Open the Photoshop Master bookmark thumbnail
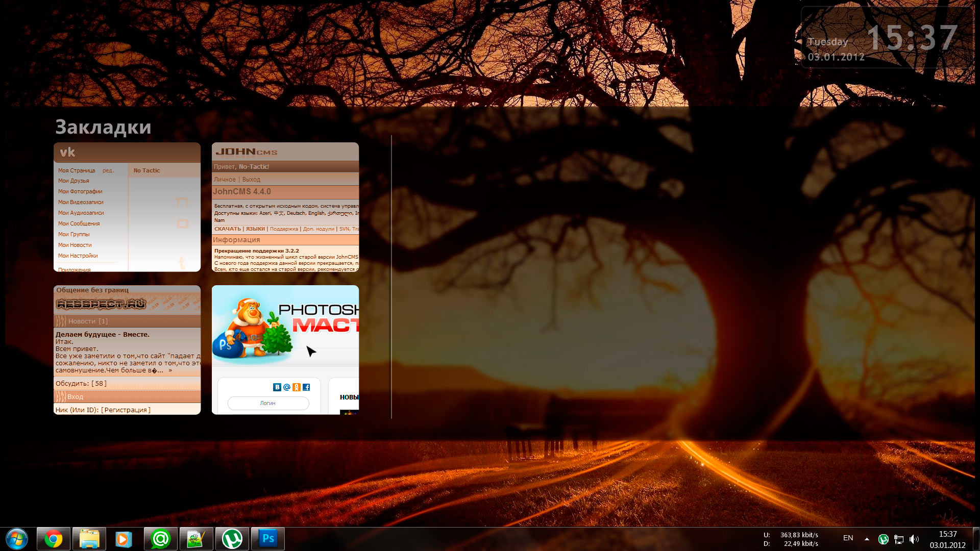This screenshot has width=980, height=551. pos(285,350)
